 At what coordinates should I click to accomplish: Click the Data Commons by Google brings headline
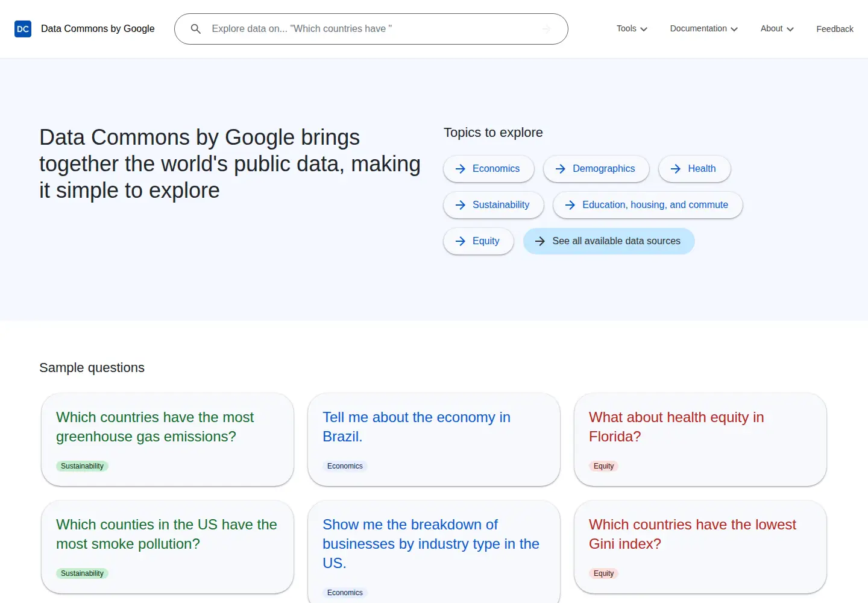click(x=230, y=164)
